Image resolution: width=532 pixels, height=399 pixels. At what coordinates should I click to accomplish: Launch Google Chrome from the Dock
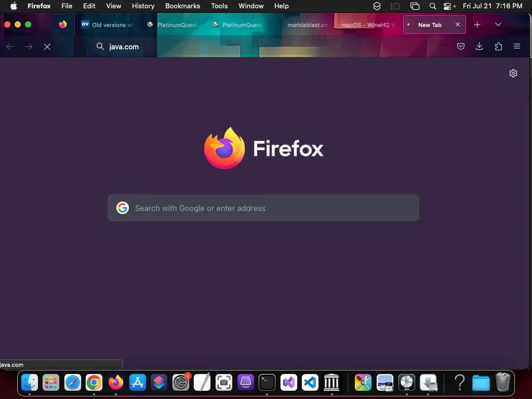coord(94,382)
